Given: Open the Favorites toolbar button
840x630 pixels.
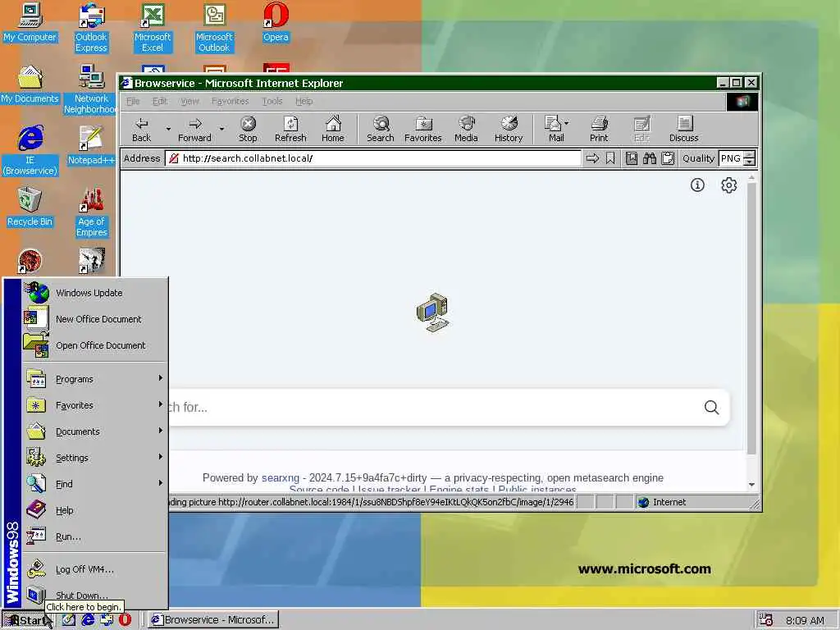Looking at the screenshot, I should coord(422,129).
